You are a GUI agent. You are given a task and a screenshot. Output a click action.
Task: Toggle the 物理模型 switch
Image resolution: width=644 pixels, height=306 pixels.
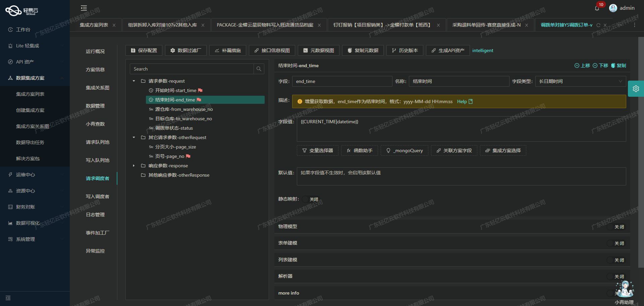tap(616, 227)
